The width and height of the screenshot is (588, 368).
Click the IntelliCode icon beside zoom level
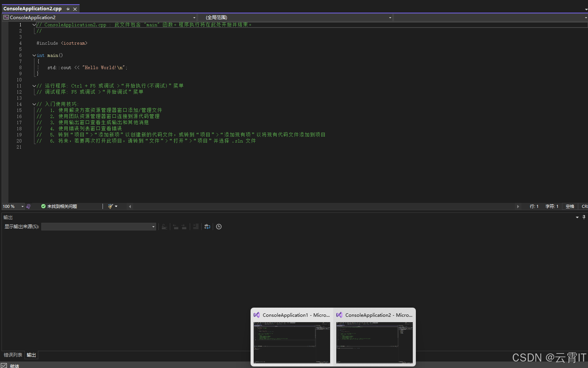tap(28, 206)
